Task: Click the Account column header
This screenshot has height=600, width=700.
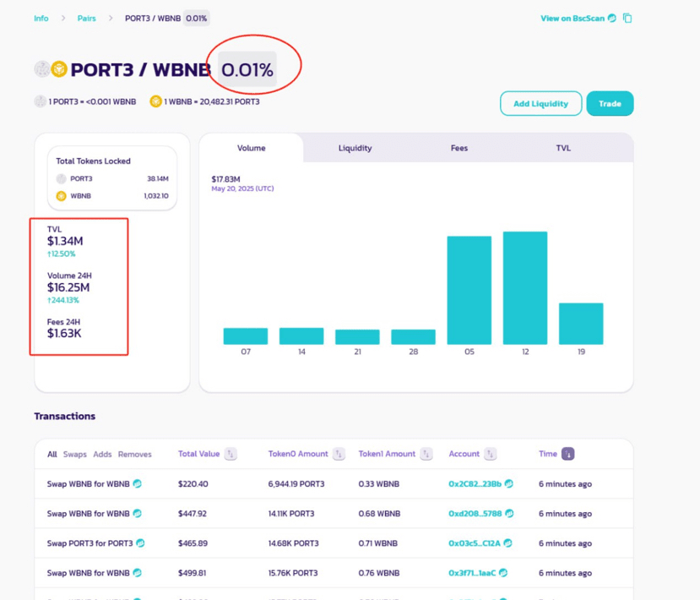Action: pos(464,454)
